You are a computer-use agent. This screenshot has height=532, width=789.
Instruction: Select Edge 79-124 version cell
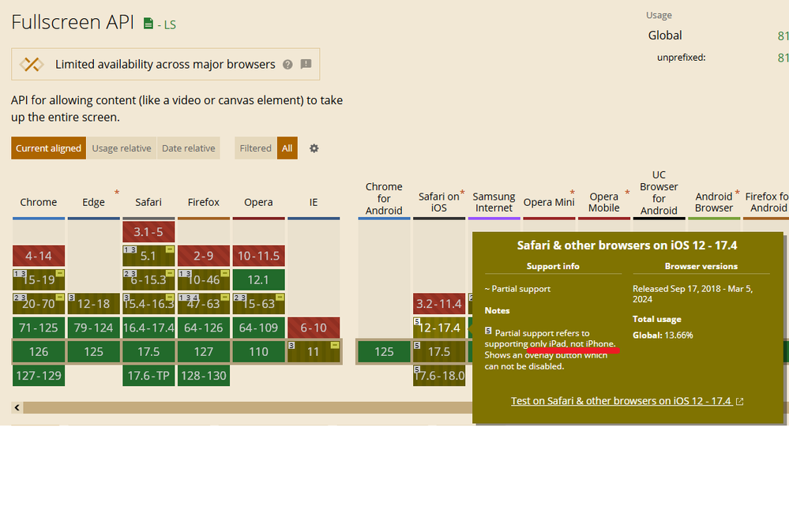point(94,328)
